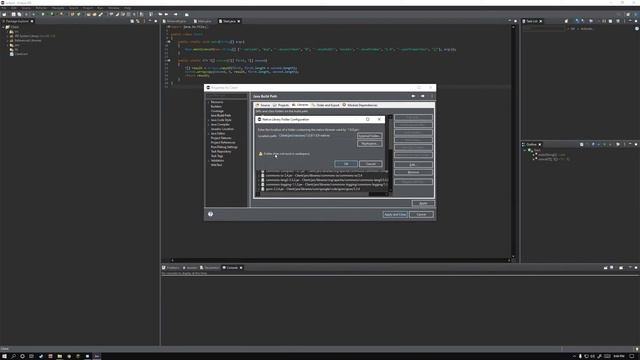Select Resource in the Properties tree

(217, 102)
